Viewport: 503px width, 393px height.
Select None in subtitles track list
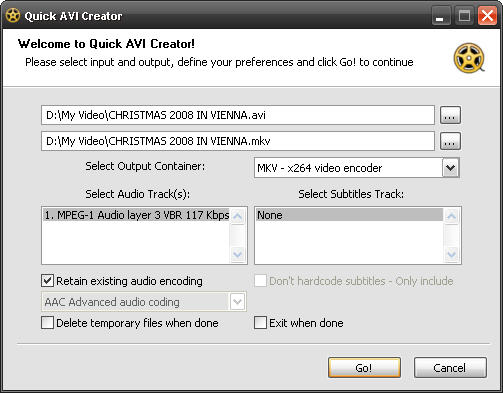pos(349,215)
